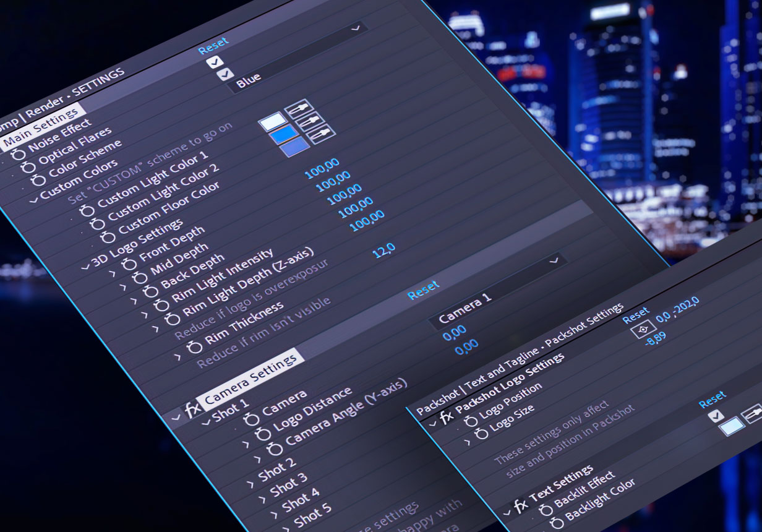Reset the Main Settings effect
Screen dimensions: 762x532
pyautogui.click(x=213, y=46)
